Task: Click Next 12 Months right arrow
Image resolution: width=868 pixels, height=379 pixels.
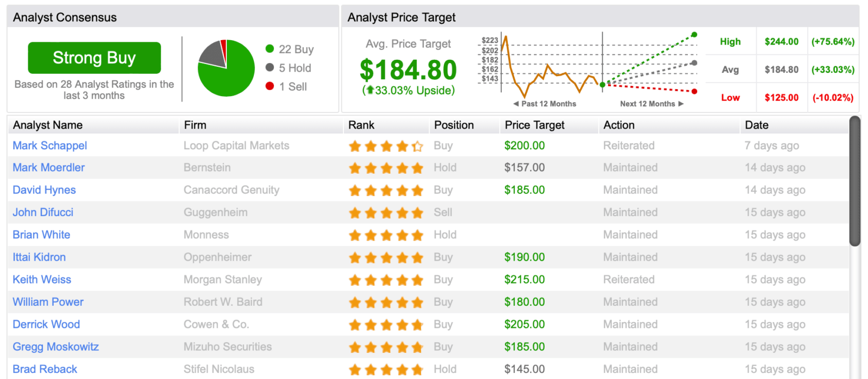Action: click(681, 104)
